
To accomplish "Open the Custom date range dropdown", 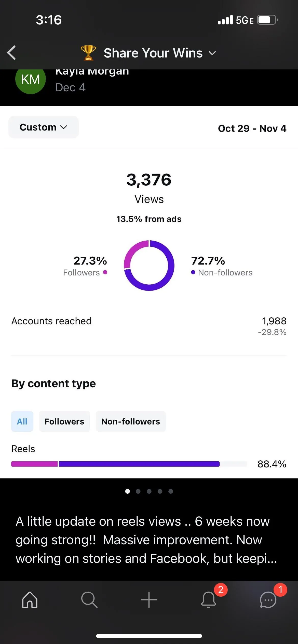I will click(44, 127).
